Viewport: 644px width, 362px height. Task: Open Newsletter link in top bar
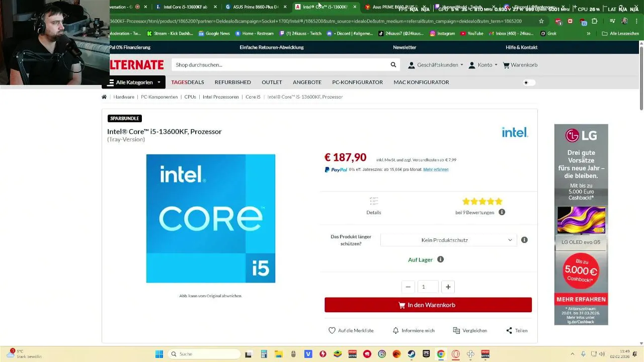click(405, 47)
